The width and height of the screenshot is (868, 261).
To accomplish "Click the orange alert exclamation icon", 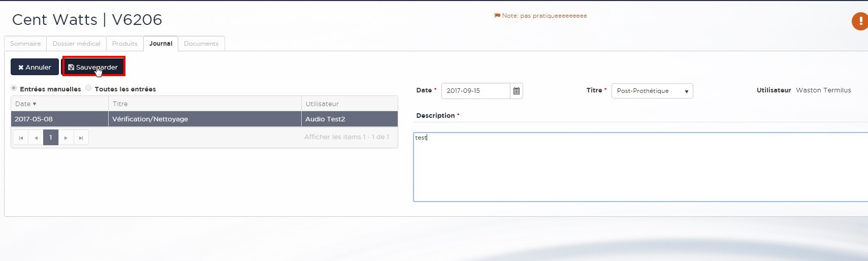I will click(x=860, y=21).
